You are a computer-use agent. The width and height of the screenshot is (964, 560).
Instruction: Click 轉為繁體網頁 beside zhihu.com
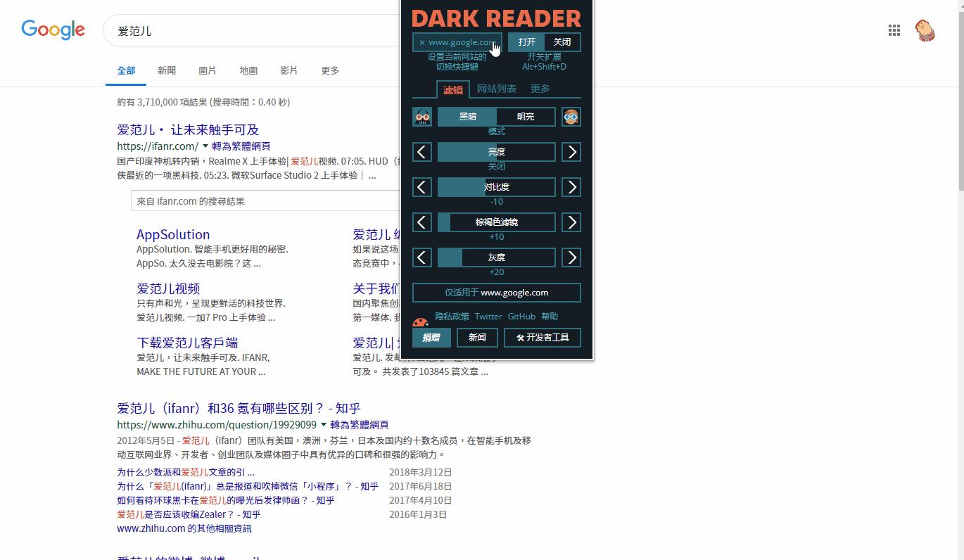coord(360,425)
